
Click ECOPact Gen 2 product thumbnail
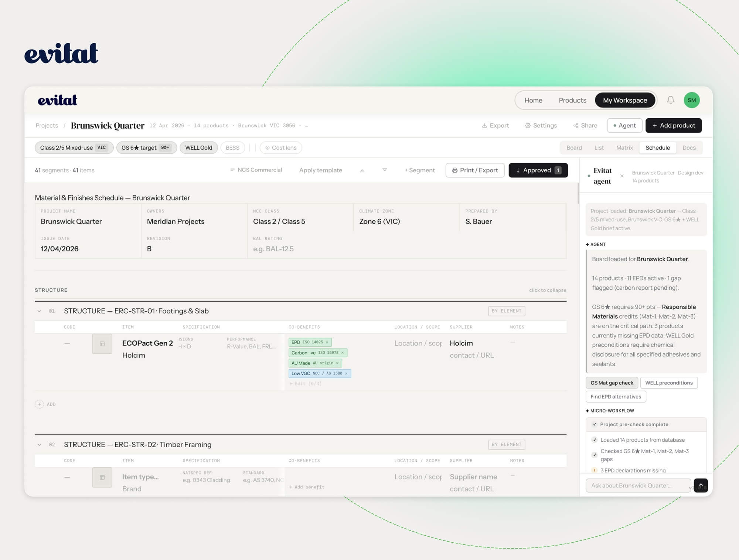tap(102, 344)
